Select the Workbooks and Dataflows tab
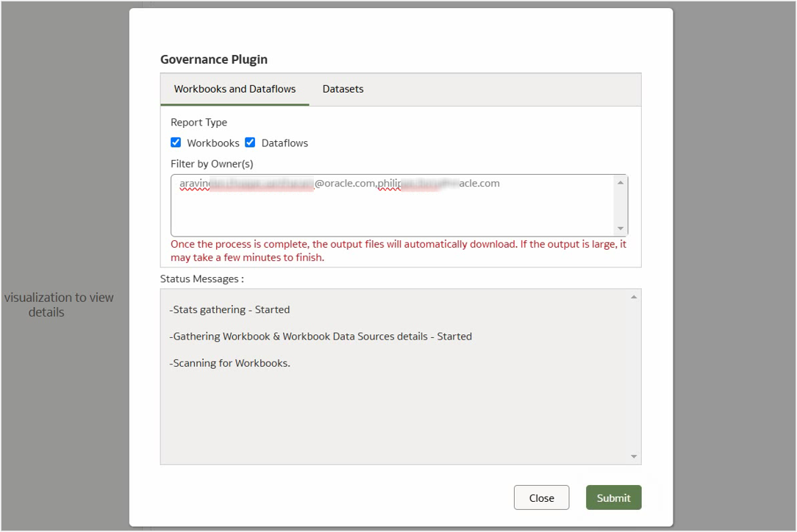The width and height of the screenshot is (797, 532). pos(234,89)
